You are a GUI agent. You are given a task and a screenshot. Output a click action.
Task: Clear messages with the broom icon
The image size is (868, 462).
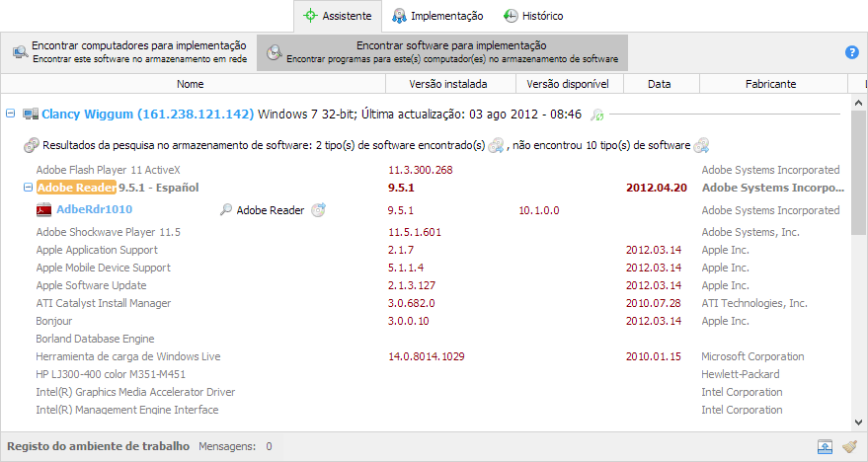coord(849,447)
